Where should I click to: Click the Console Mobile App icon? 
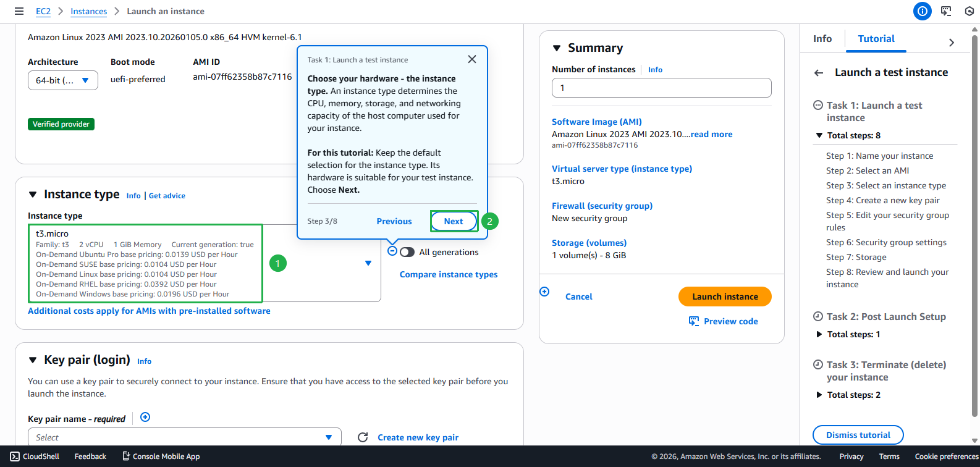[126, 456]
